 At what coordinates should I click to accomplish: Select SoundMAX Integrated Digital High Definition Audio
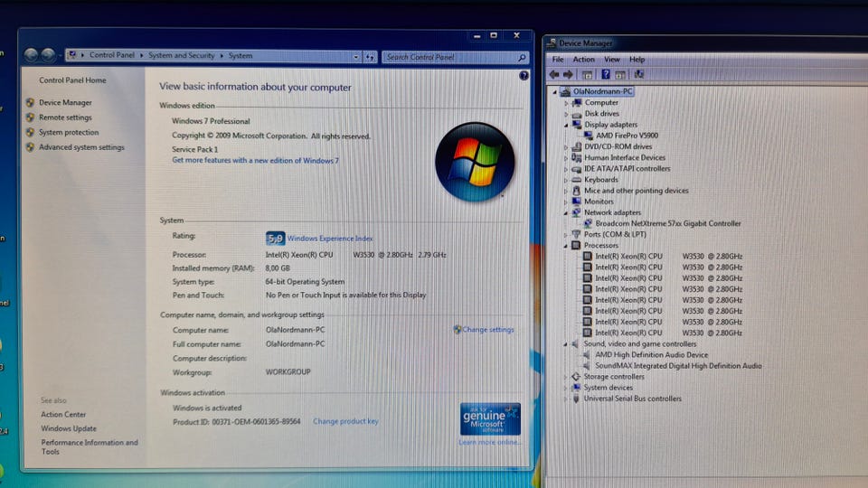678,366
